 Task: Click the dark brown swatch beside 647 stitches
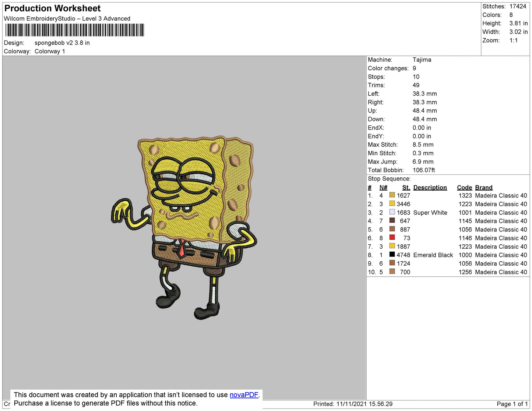tap(392, 221)
